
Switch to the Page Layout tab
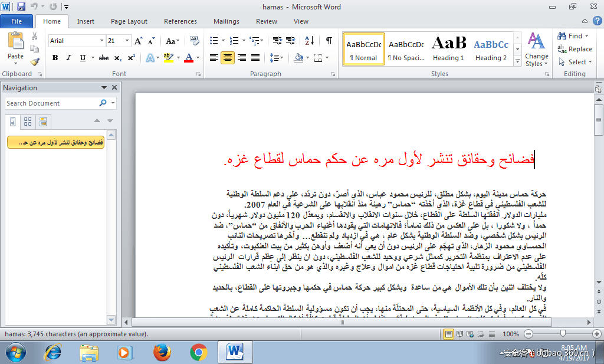[x=129, y=21]
